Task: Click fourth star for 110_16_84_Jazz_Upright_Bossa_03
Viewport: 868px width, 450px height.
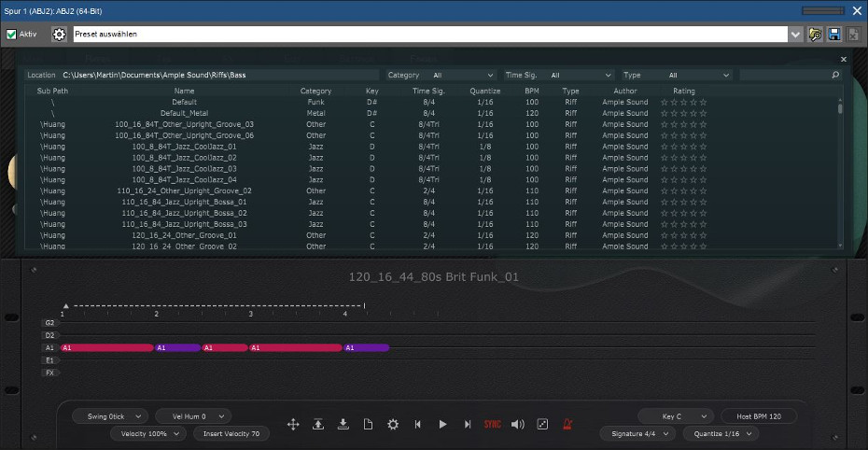Action: 693,224
